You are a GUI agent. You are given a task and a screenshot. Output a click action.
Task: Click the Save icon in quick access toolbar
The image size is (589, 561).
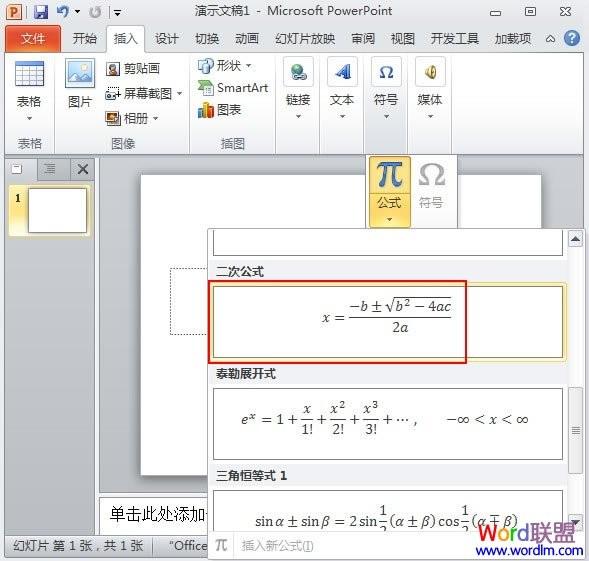pyautogui.click(x=41, y=12)
